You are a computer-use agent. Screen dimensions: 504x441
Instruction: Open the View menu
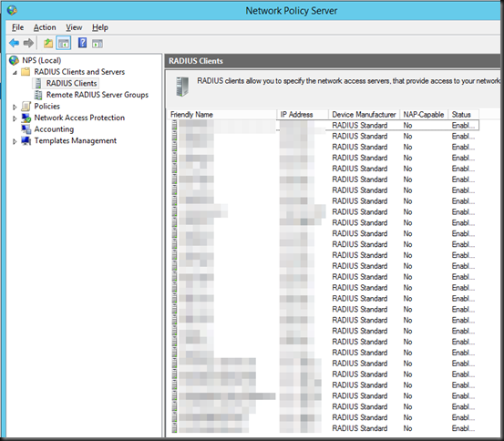pyautogui.click(x=74, y=27)
